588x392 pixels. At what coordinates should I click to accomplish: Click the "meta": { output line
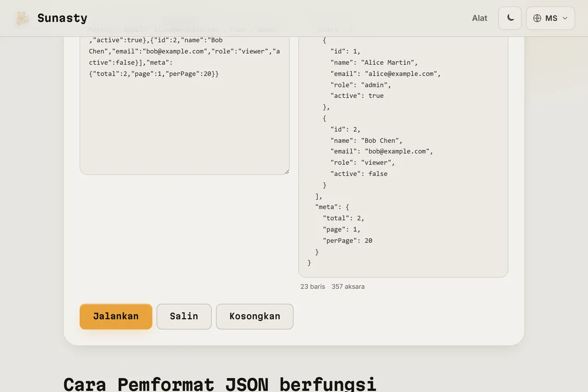tap(332, 207)
